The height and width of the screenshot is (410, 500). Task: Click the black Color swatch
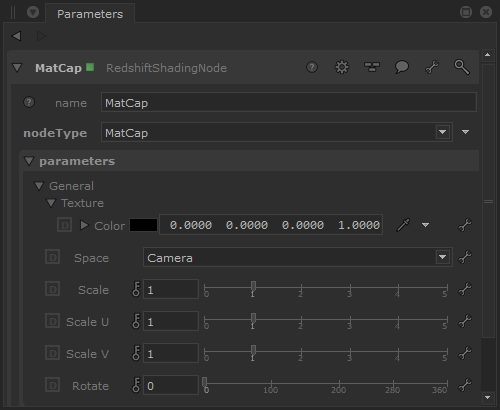(x=143, y=225)
